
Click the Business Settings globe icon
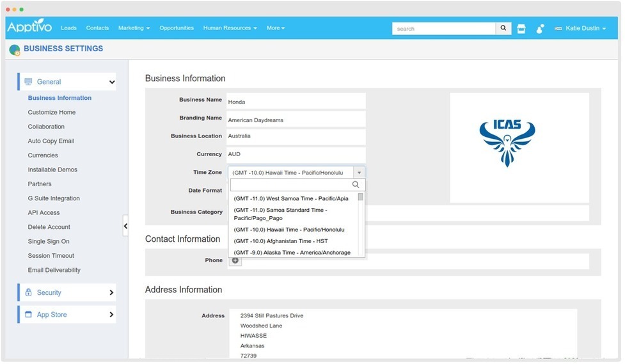(15, 49)
